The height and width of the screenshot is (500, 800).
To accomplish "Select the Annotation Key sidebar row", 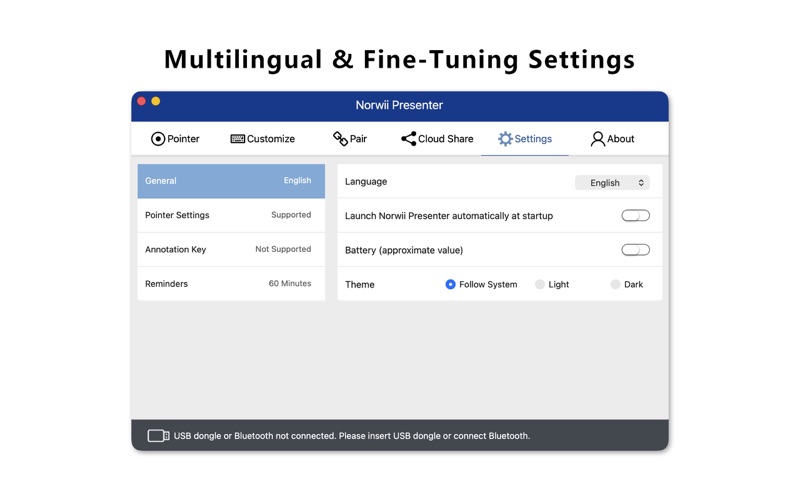I will coord(231,249).
